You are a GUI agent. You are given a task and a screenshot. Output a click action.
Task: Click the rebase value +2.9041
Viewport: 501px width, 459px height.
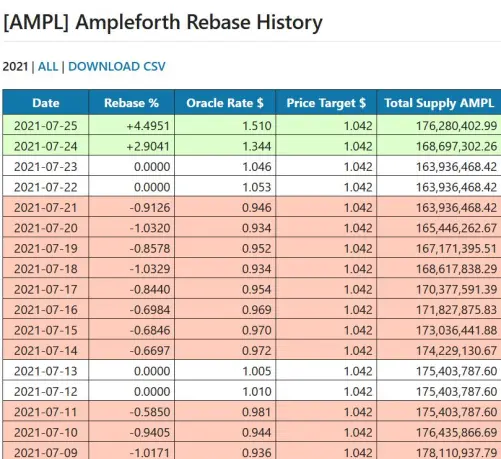(148, 146)
